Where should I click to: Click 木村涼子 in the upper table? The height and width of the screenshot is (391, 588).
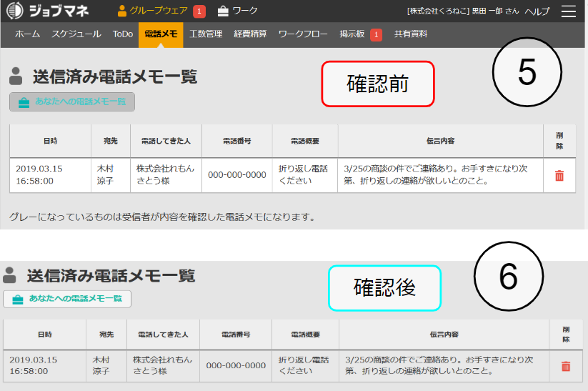105,175
